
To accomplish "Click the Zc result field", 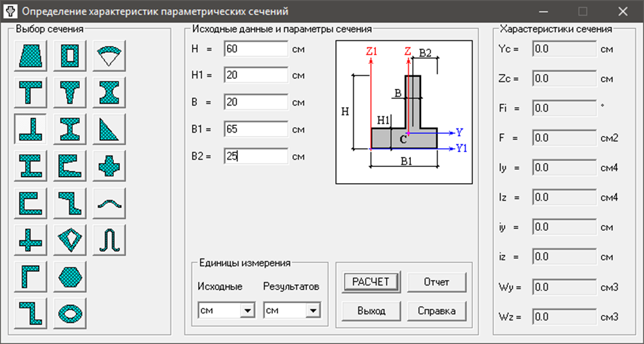I will tap(565, 78).
